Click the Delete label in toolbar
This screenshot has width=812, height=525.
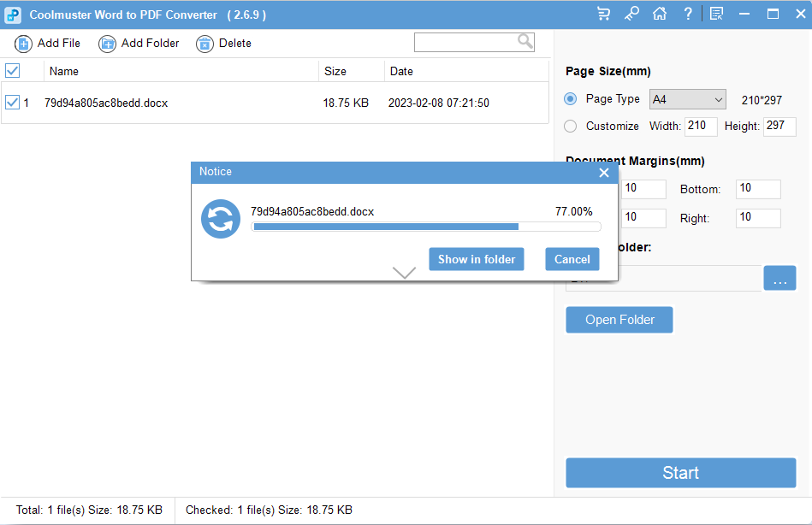tap(235, 44)
